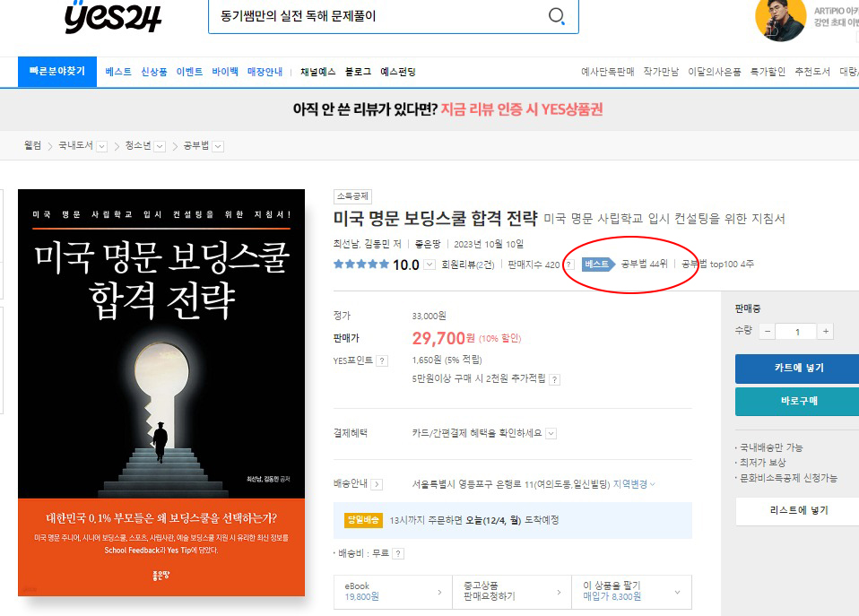
Task: Expand the 결제혜택 card benefits dropdown
Action: [x=551, y=433]
